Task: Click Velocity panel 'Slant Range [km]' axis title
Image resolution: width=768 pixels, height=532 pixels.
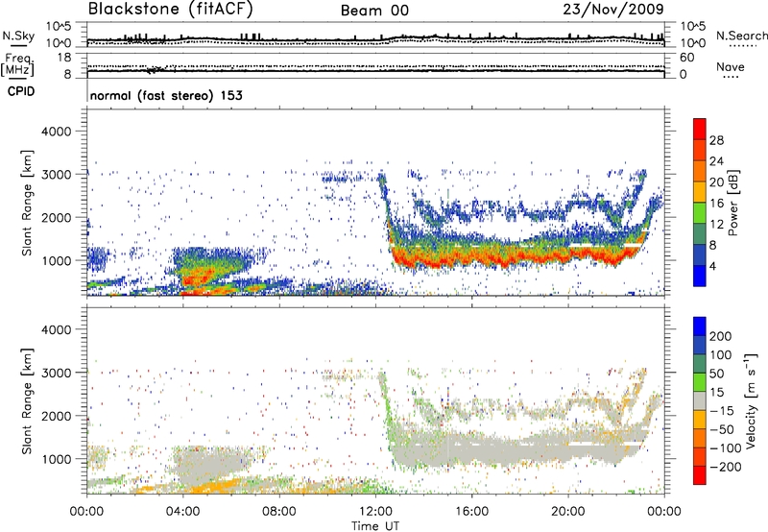Action: [27, 400]
